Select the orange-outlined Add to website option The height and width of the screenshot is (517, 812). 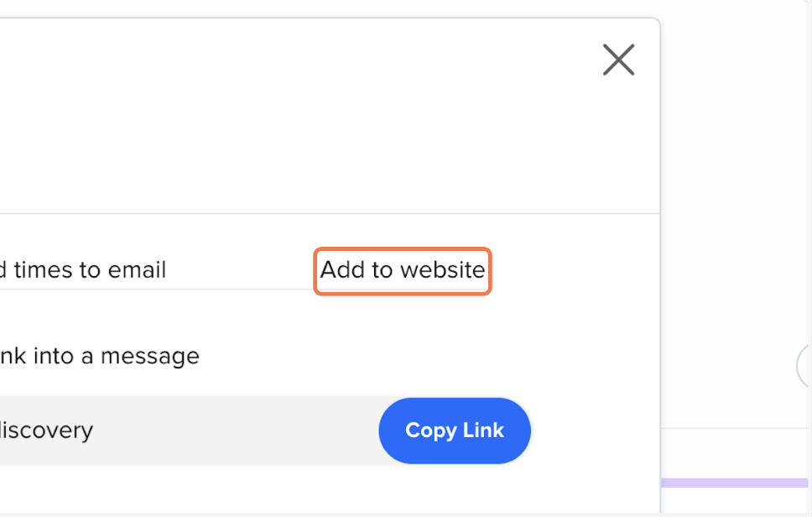(402, 270)
